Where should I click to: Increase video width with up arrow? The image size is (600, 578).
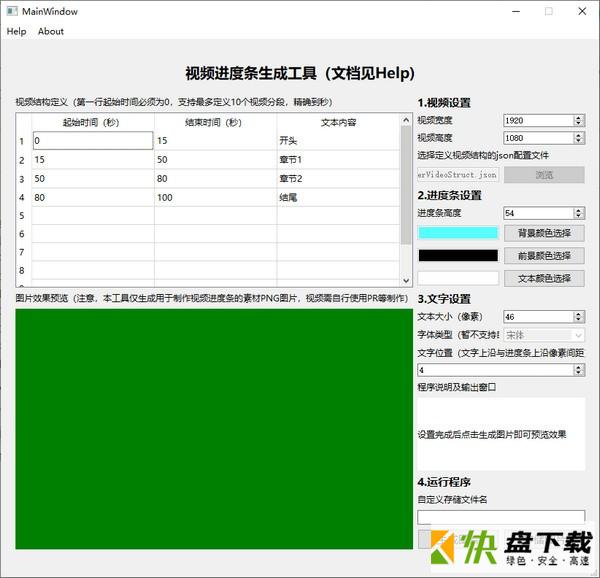(x=579, y=117)
